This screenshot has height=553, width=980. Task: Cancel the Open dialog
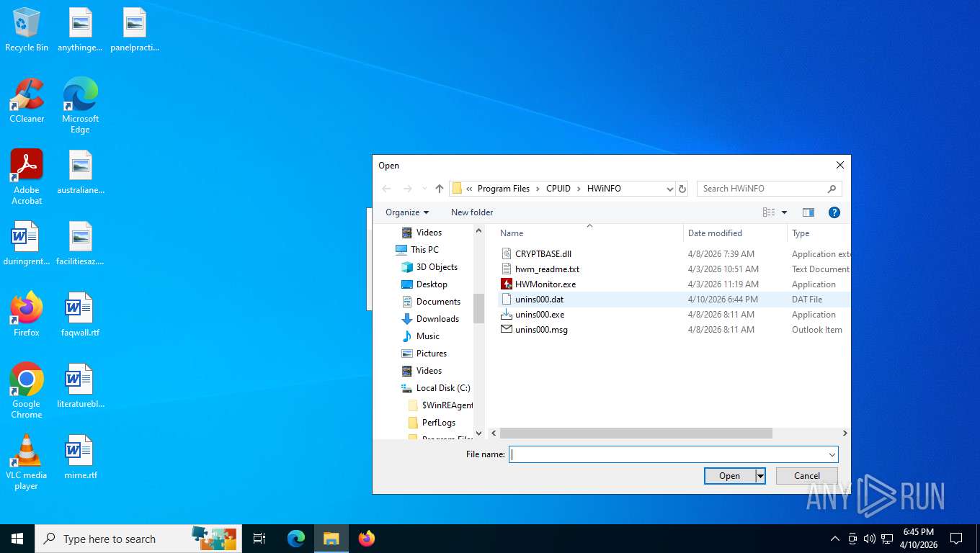(x=807, y=476)
